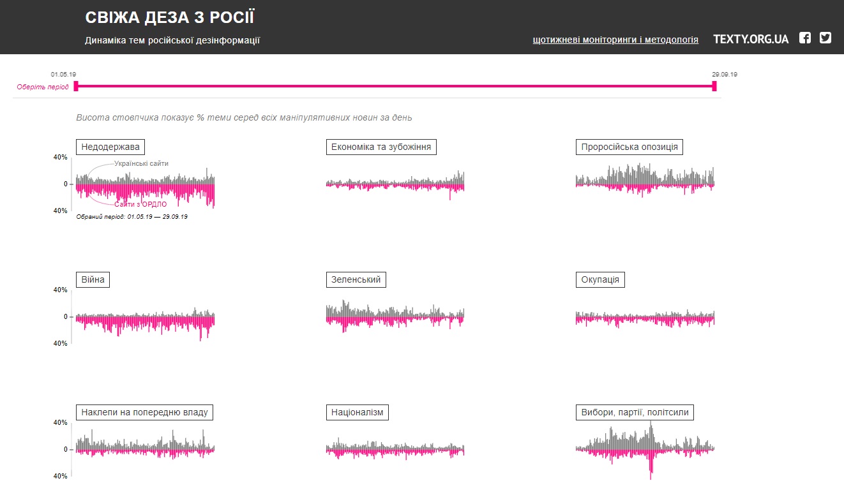Click the Українські сайти legend label
Screen dimensions: 844x504
tap(142, 164)
